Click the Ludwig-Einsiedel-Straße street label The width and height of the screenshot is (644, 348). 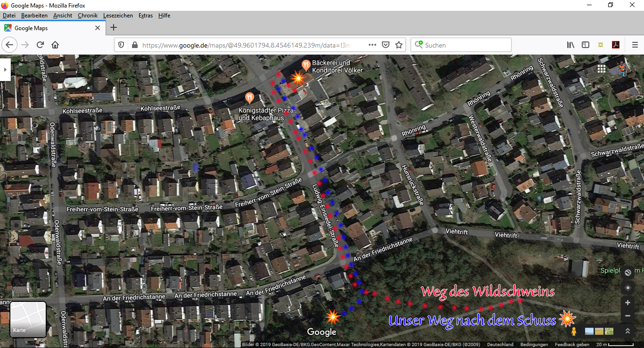coord(325,216)
